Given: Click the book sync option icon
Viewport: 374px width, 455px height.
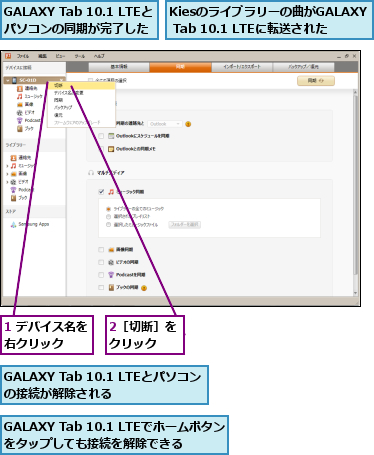Looking at the screenshot, I should click(x=111, y=287).
